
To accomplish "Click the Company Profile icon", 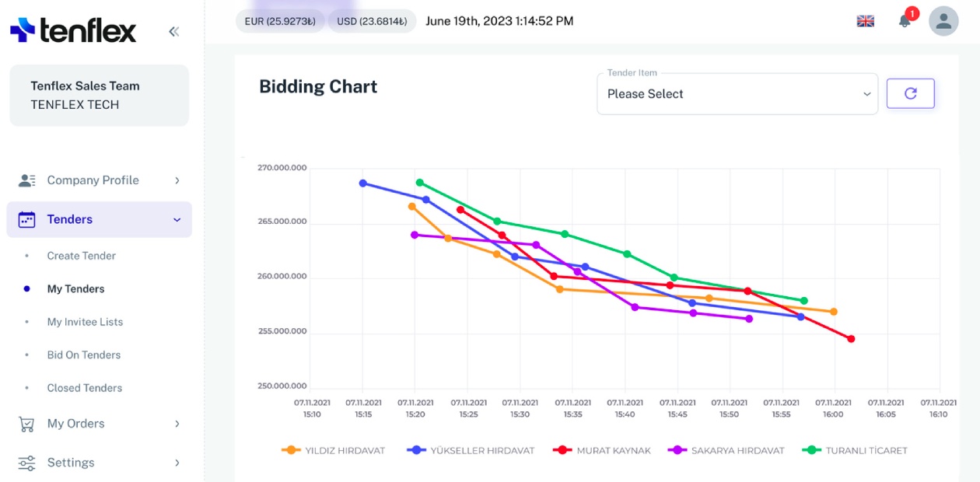I will coord(26,180).
